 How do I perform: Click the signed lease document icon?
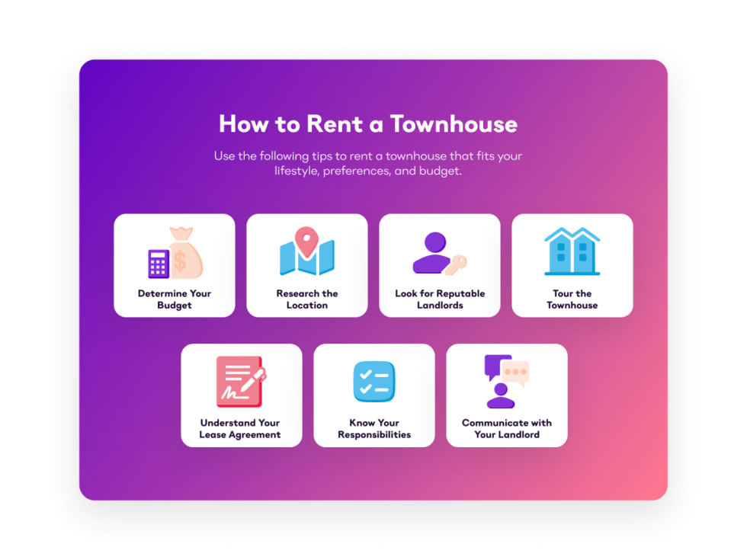(241, 382)
